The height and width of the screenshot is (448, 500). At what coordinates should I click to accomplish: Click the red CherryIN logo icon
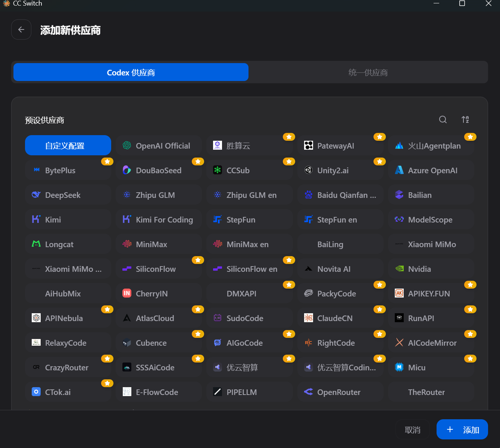coord(127,293)
